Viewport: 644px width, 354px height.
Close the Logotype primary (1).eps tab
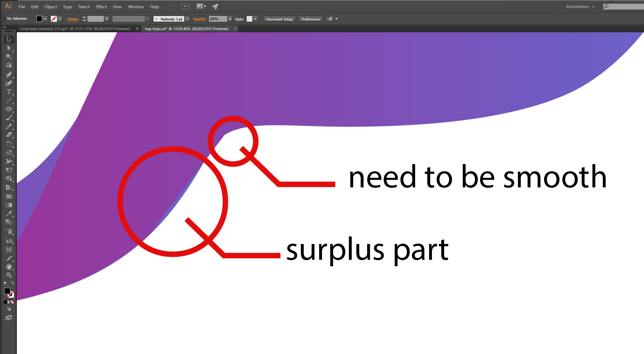pos(137,29)
